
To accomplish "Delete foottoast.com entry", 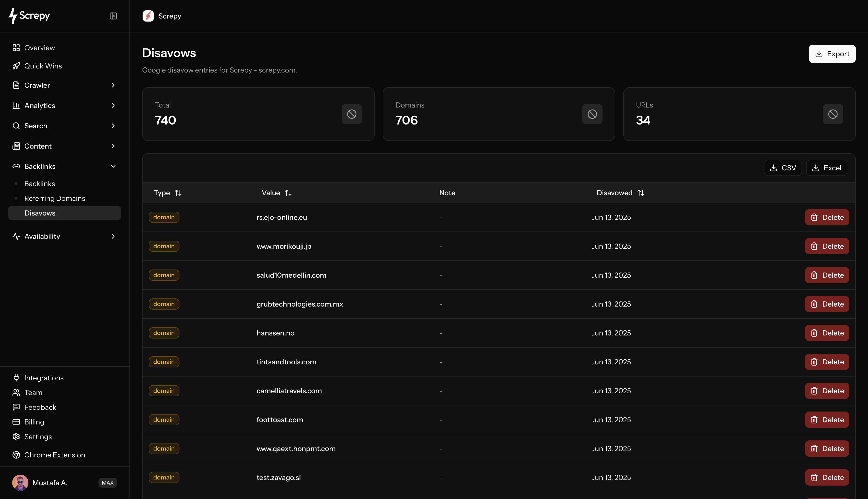I will (827, 419).
